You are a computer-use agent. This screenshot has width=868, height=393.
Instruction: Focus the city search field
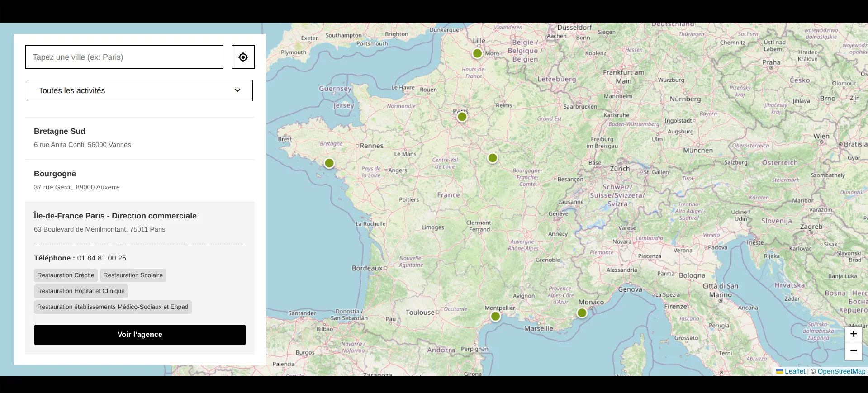(124, 57)
